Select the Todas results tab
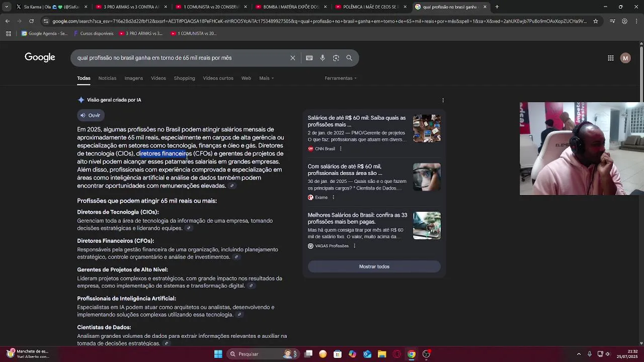 (x=84, y=78)
